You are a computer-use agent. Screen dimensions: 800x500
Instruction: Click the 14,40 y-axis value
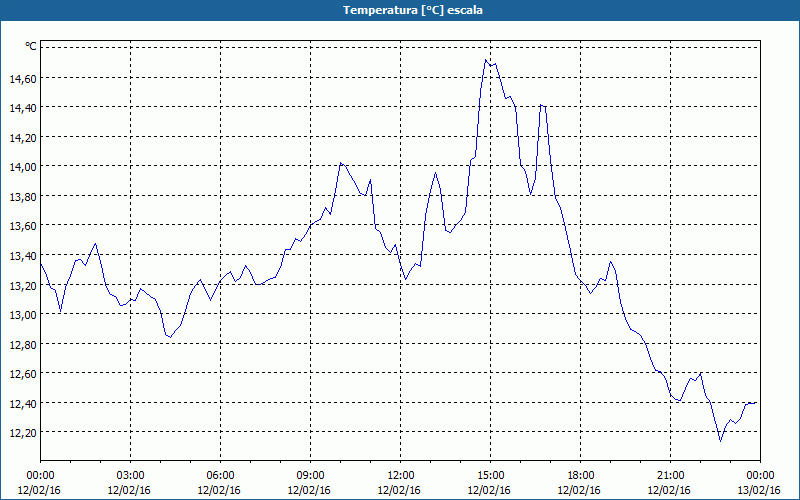(x=23, y=108)
